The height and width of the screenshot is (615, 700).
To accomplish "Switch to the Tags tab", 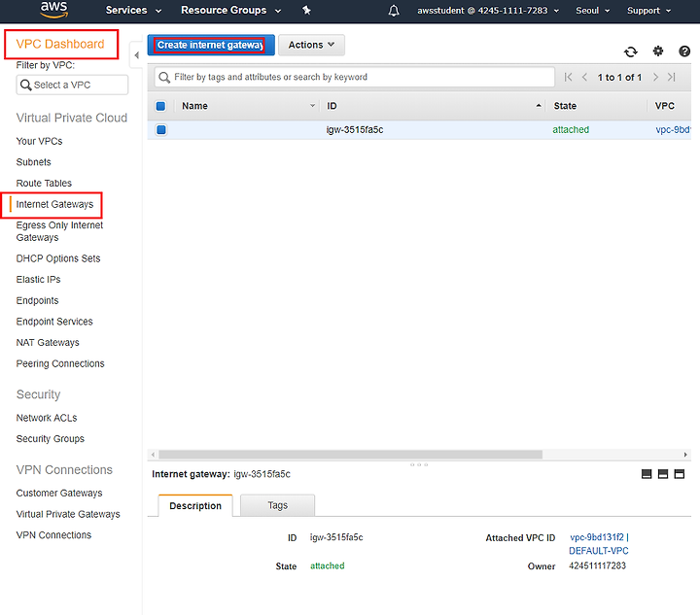I will 277,505.
